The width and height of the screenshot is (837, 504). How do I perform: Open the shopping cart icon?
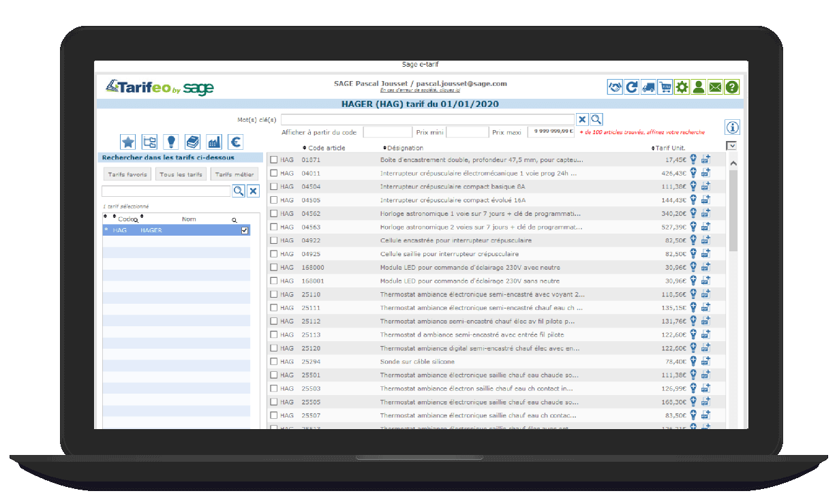665,87
